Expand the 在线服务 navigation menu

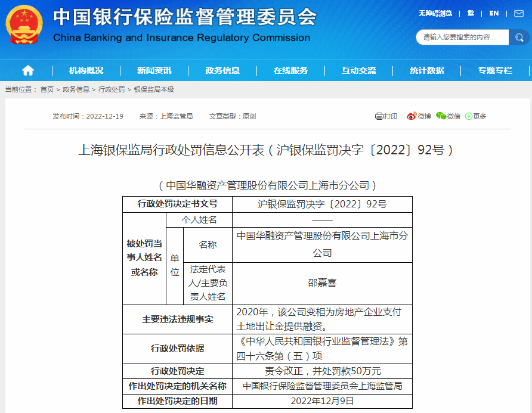pyautogui.click(x=290, y=70)
